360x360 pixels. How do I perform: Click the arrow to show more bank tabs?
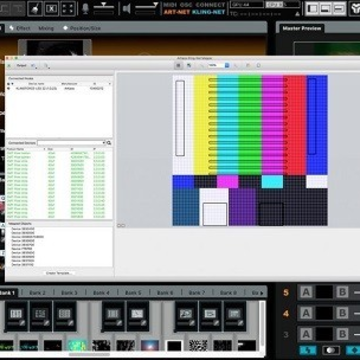pyautogui.click(x=262, y=293)
